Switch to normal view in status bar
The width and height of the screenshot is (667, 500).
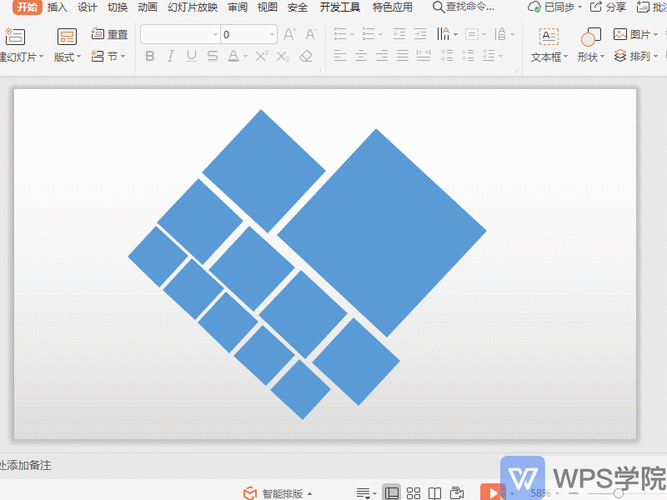[391, 493]
